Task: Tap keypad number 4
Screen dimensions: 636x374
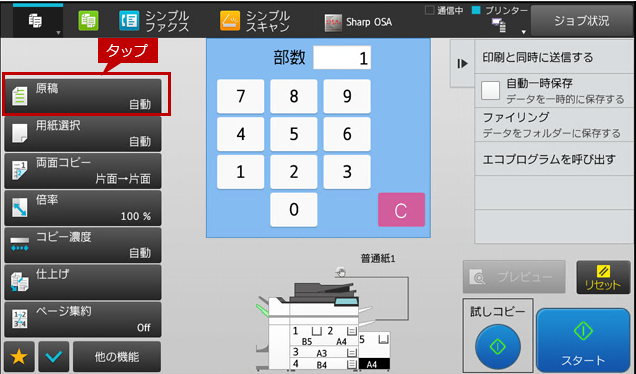Action: point(241,134)
